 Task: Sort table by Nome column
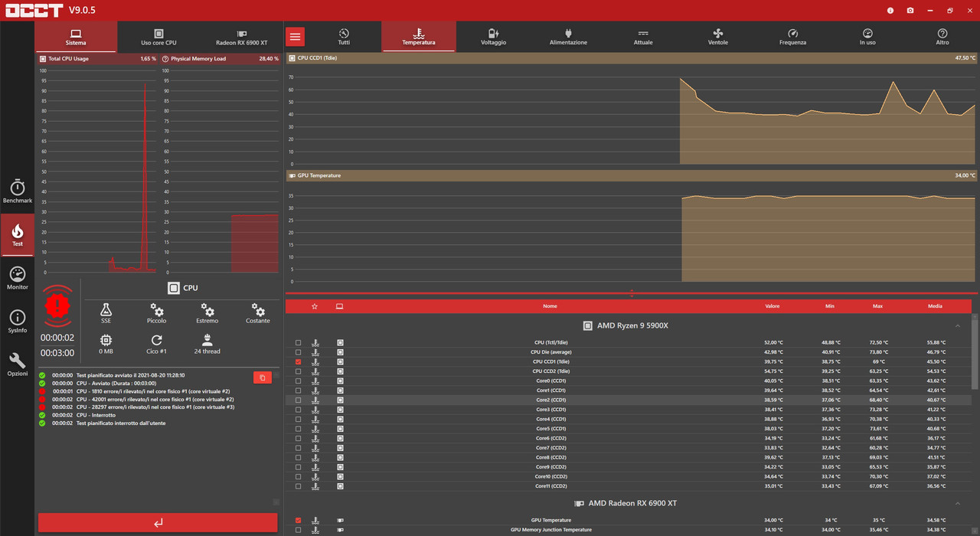[x=550, y=306]
